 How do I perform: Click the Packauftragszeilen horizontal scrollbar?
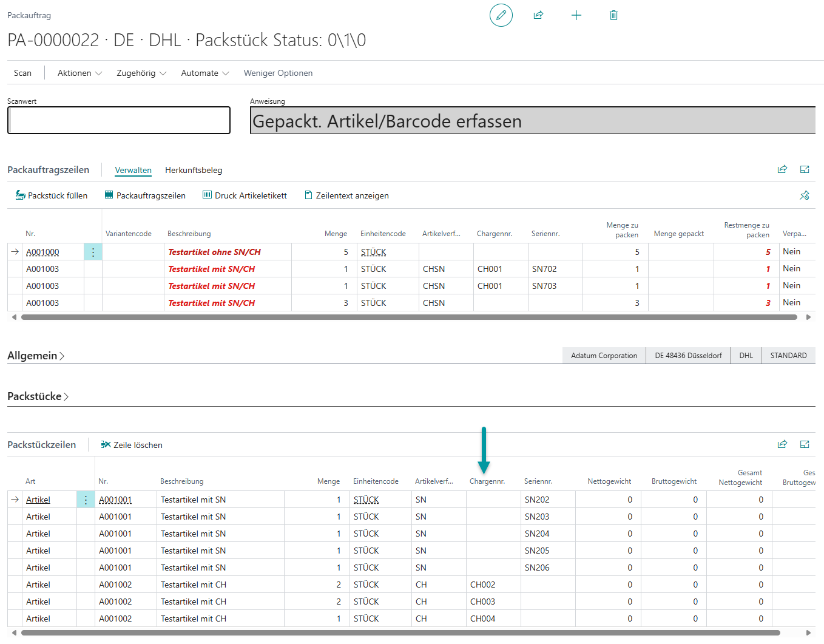(x=409, y=317)
